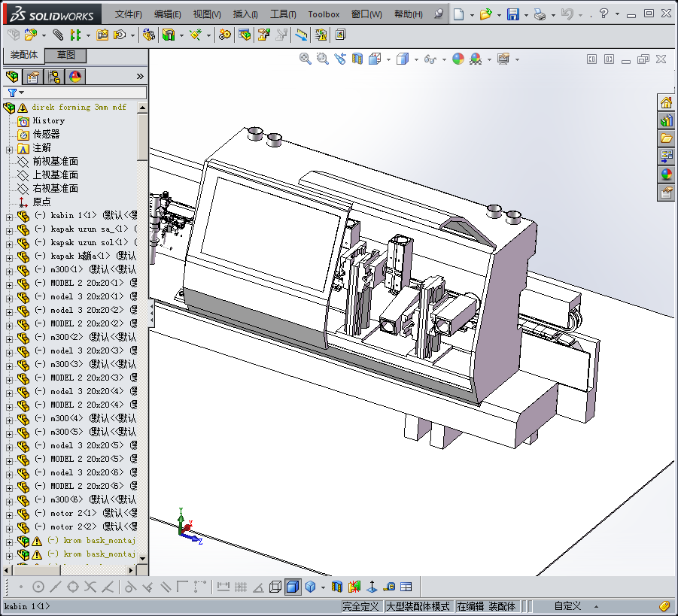Click the Help question mark icon
678x616 pixels.
pos(604,14)
